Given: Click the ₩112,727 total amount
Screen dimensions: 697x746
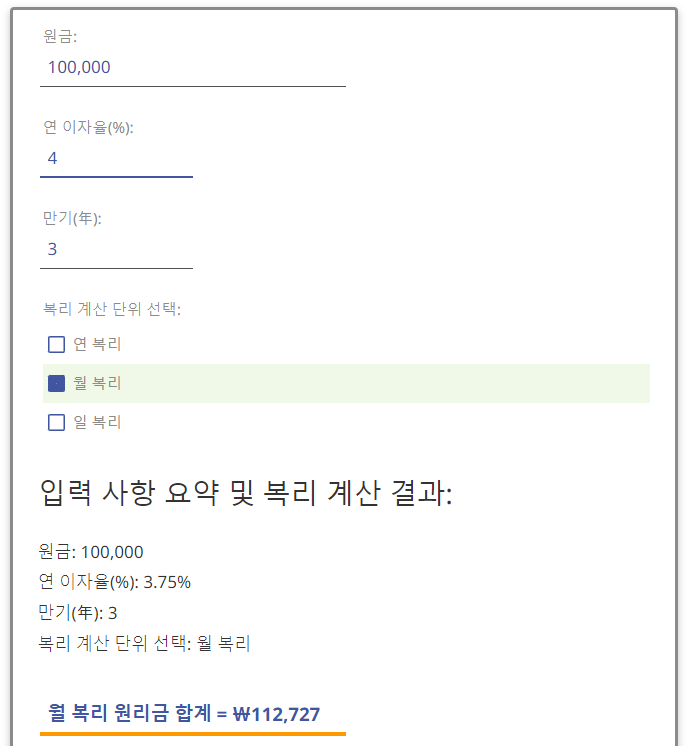Looking at the screenshot, I should [x=276, y=714].
